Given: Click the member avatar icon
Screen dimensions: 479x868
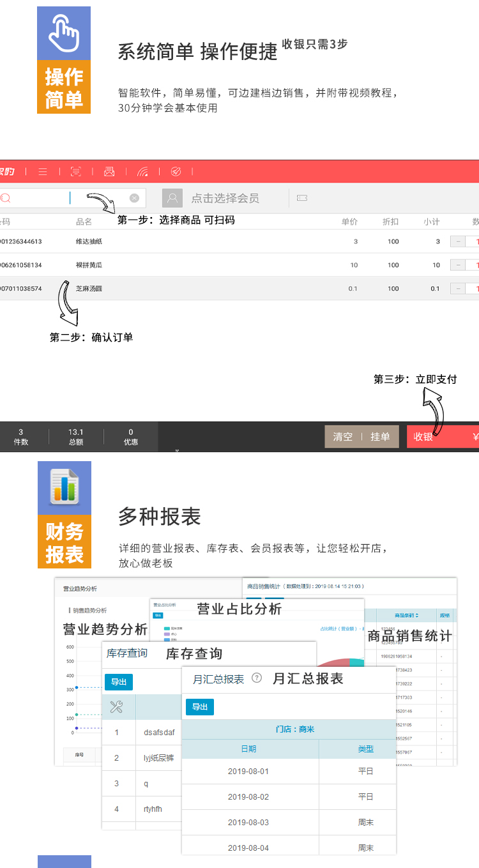Looking at the screenshot, I should coord(172,198).
